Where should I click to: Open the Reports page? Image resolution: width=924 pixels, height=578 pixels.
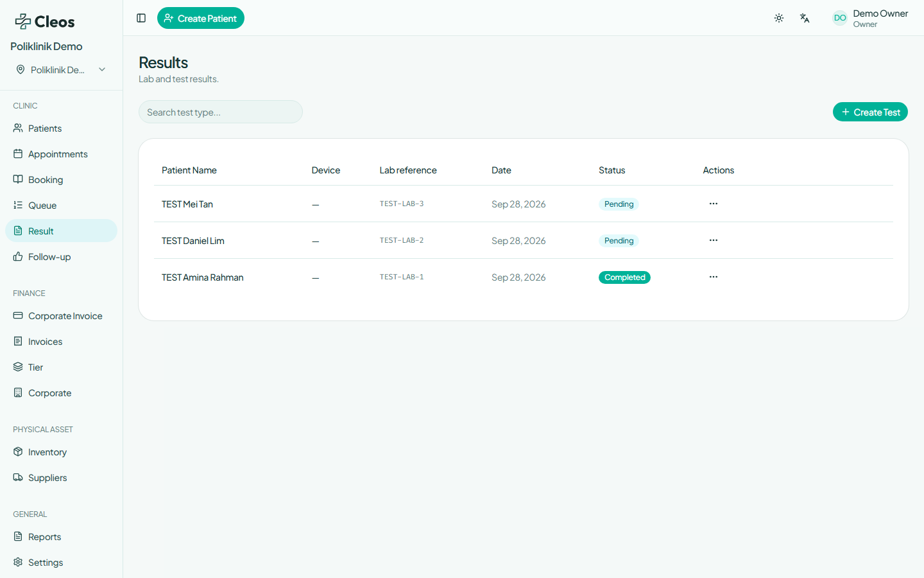(61, 537)
